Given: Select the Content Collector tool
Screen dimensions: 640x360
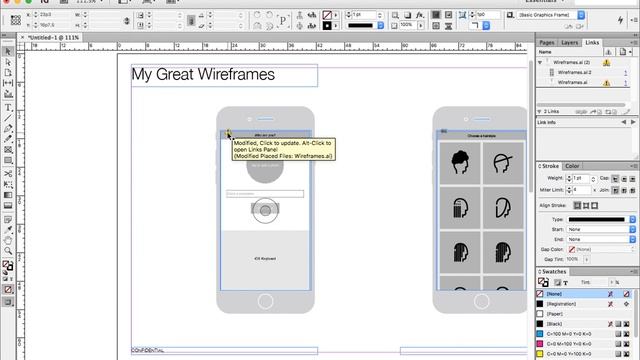Looking at the screenshot, I should 8,94.
